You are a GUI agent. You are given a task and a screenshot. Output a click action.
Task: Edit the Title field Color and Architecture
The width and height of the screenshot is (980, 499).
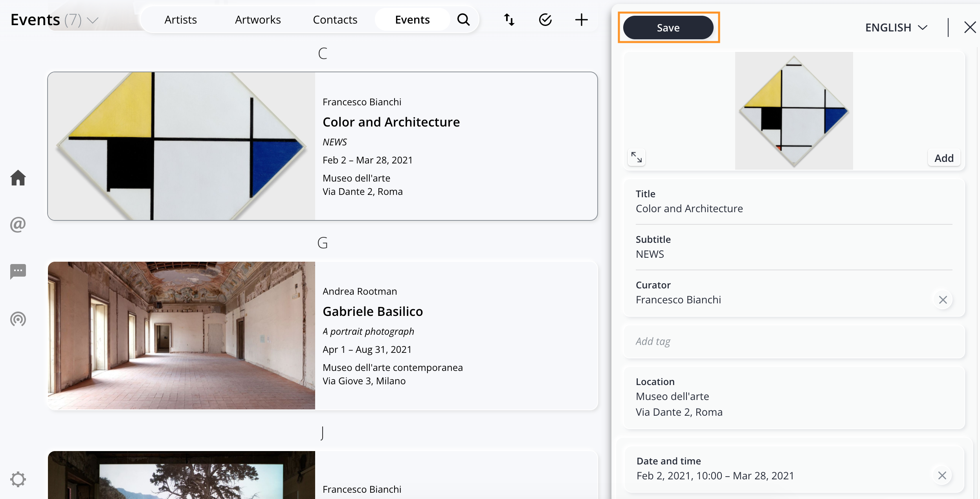point(794,202)
